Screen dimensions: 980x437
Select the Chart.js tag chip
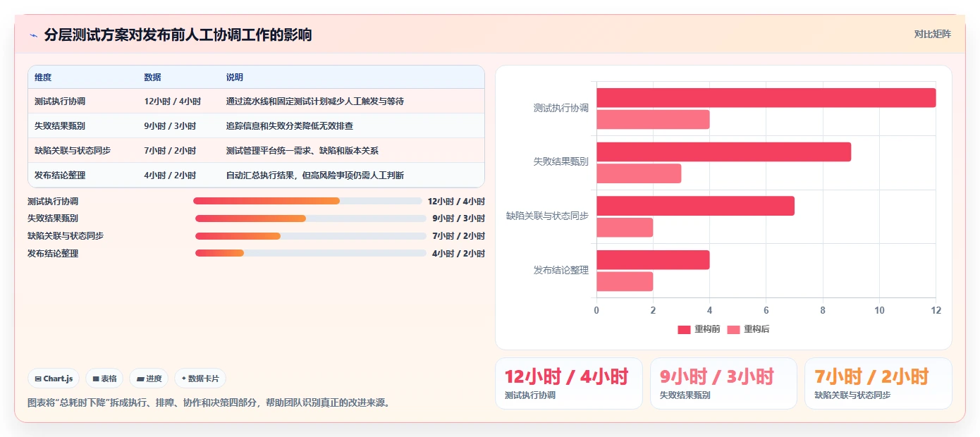coord(54,378)
